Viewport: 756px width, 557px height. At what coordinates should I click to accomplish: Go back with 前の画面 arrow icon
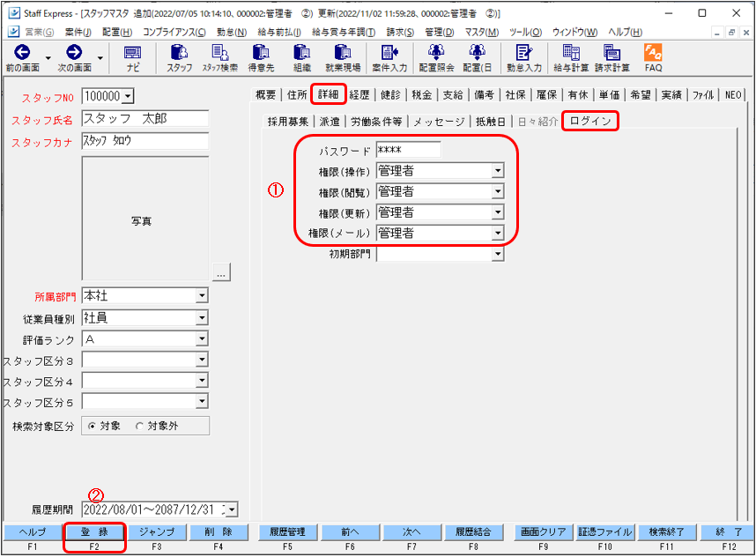tap(22, 52)
